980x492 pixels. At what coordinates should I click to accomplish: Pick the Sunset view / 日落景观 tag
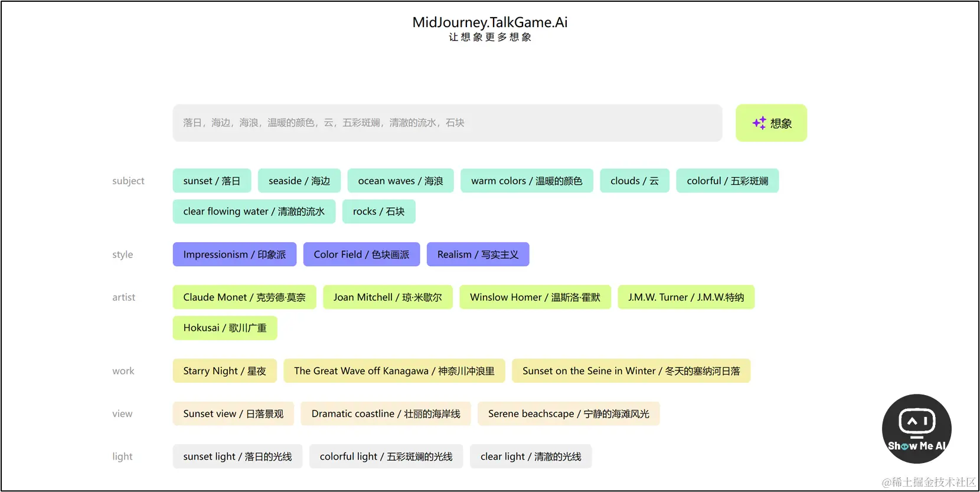pos(233,413)
